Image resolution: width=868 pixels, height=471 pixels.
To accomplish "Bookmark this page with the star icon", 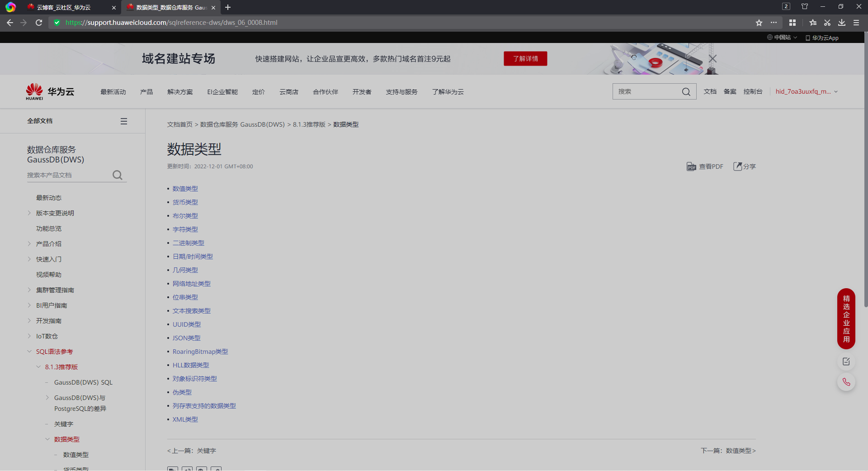I will click(x=759, y=23).
